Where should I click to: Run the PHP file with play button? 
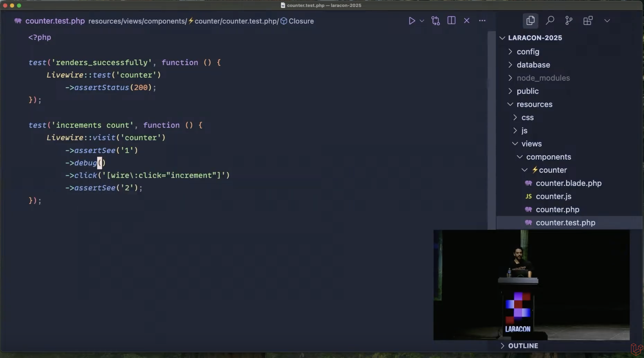(412, 21)
